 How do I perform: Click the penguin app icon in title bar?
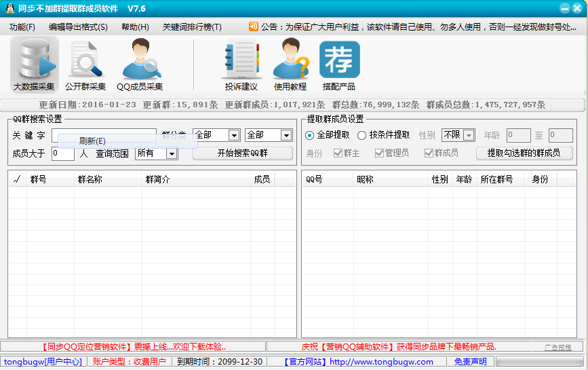tap(9, 8)
